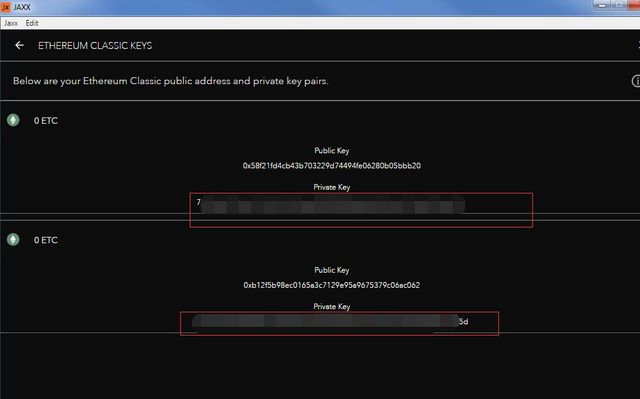The height and width of the screenshot is (399, 640).
Task: Open the Edit menu
Action: (32, 23)
